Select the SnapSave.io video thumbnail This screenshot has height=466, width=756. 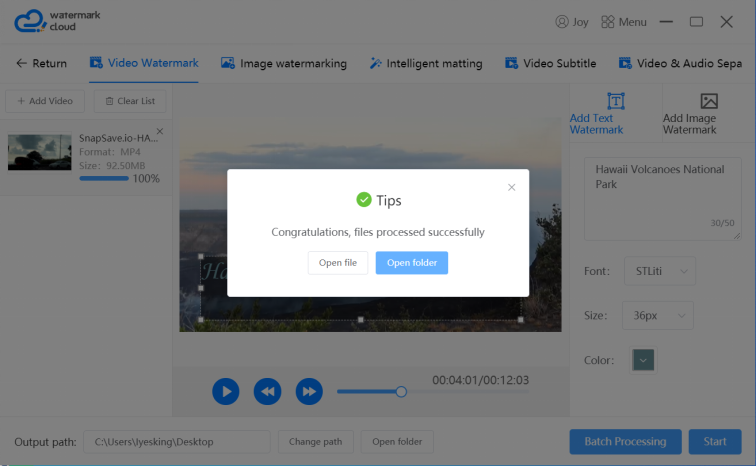(x=40, y=152)
